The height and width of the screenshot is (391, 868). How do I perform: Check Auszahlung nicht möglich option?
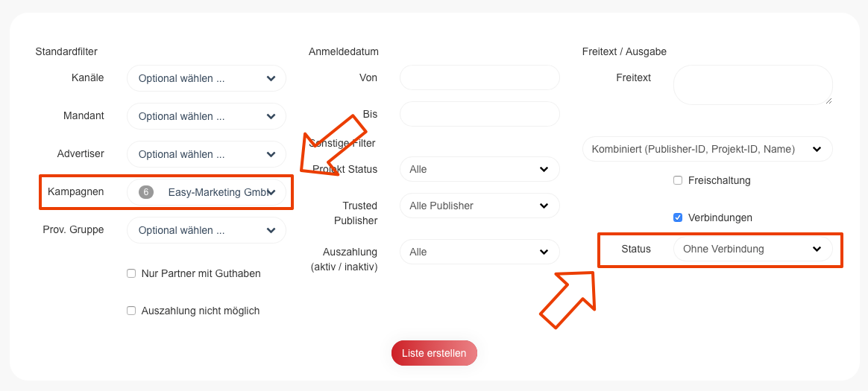(x=131, y=311)
